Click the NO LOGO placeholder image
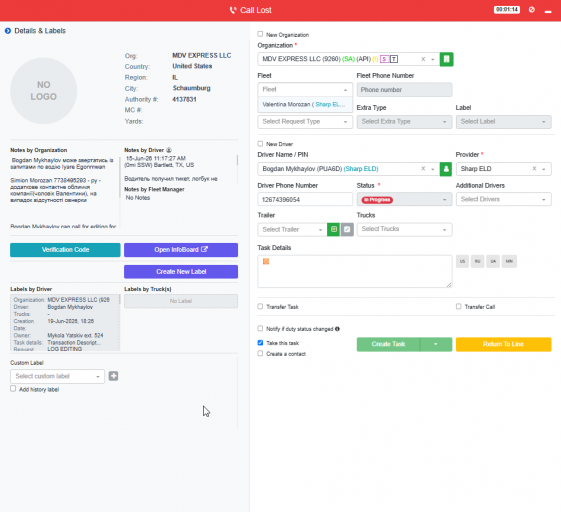The image size is (561, 512). [x=44, y=91]
